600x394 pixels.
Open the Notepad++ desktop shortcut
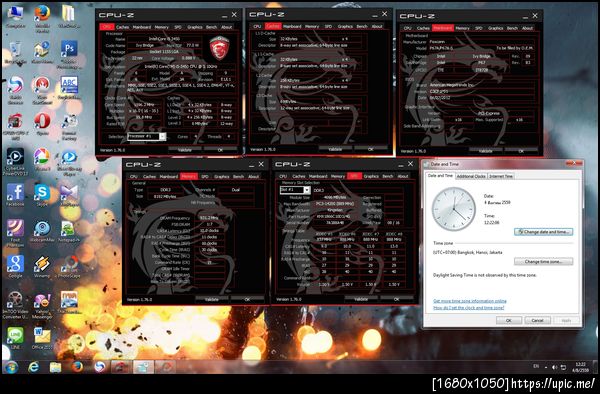pos(69,231)
